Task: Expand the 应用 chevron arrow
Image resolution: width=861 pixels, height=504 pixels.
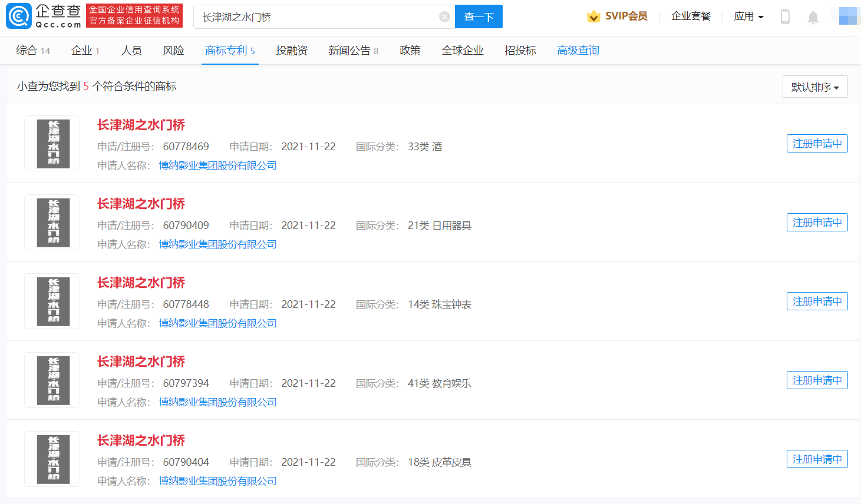Action: point(761,17)
